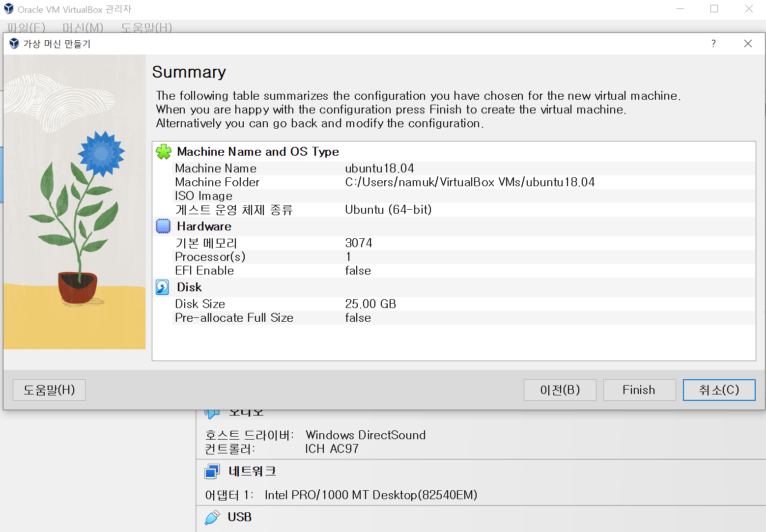
Task: Open the 파일(F) menu in VirtualBox manager
Action: 26,28
